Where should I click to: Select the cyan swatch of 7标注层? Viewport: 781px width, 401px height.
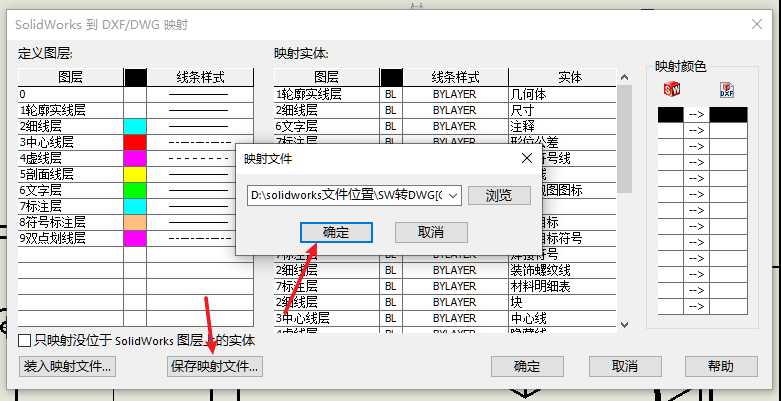tap(135, 206)
